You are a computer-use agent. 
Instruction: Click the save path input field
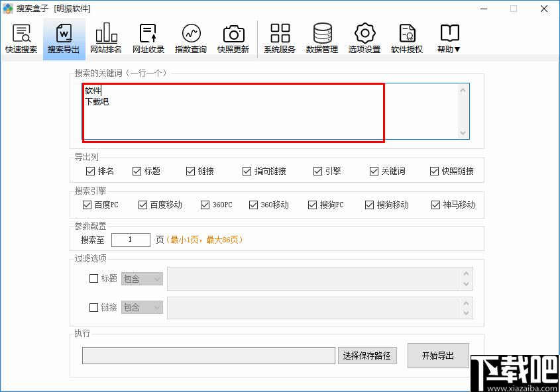pos(209,356)
